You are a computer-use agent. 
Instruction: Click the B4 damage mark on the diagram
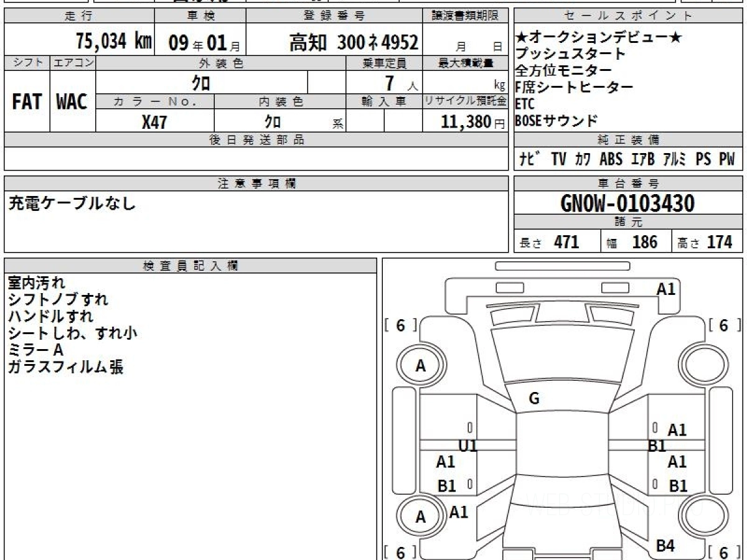(x=665, y=546)
